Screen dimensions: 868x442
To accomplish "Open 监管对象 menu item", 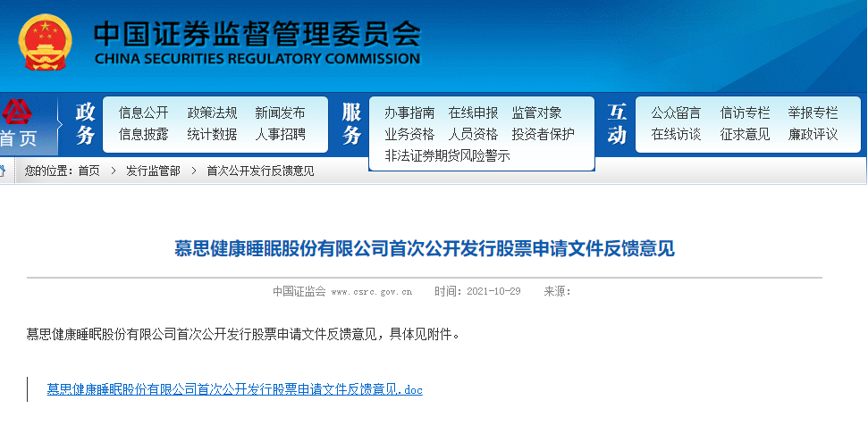I will 537,113.
